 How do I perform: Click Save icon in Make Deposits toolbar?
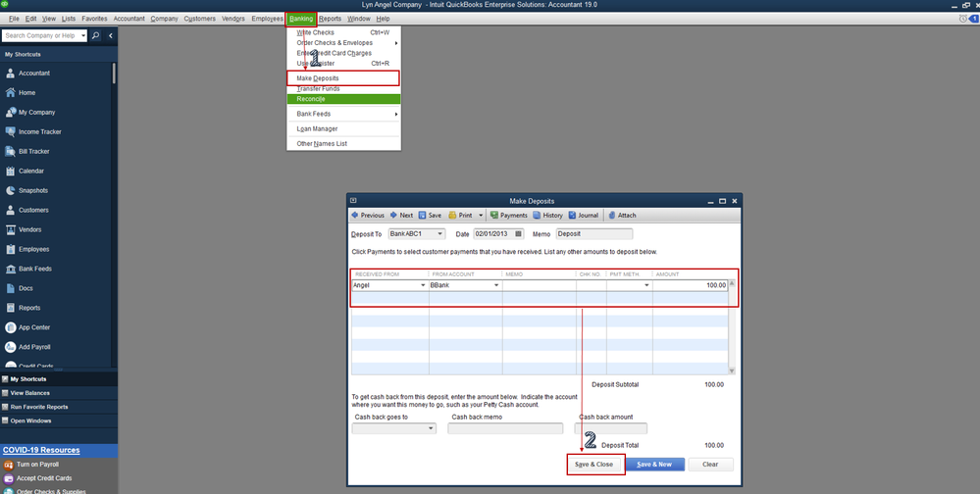click(423, 215)
